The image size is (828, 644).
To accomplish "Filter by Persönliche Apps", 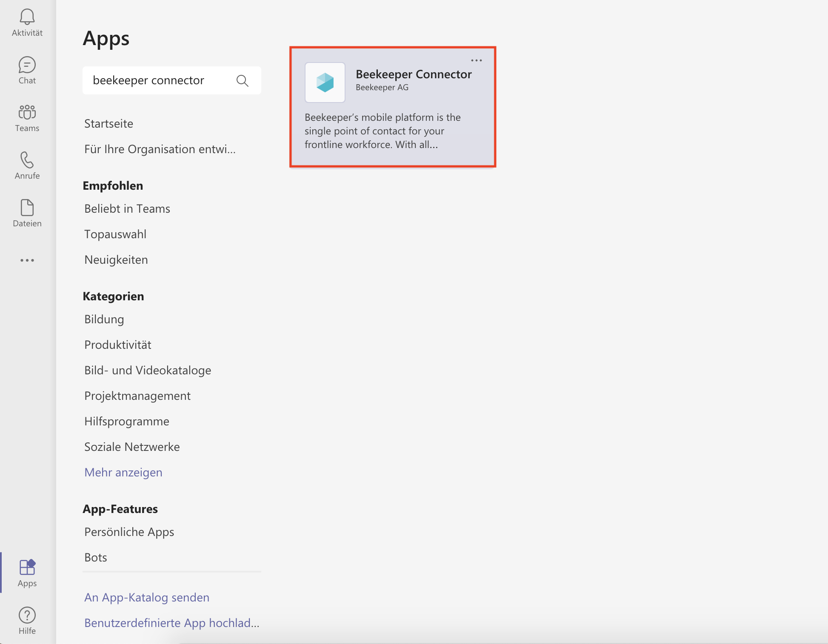I will (x=129, y=532).
